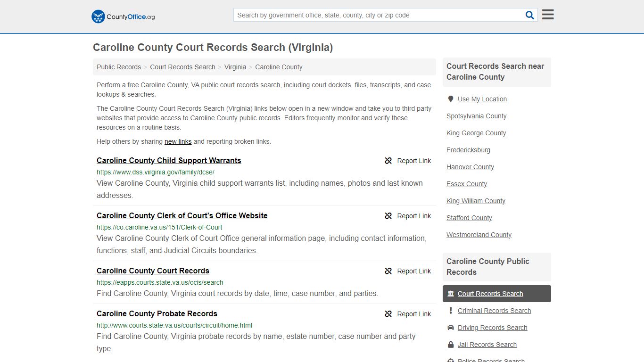Open King George County link
The height and width of the screenshot is (362, 644).
[x=476, y=133]
